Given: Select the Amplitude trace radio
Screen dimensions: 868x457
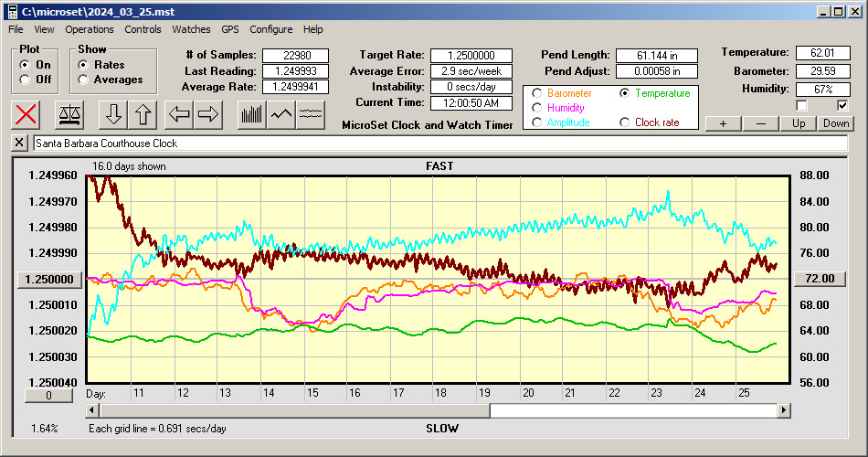Looking at the screenshot, I should click(x=536, y=122).
